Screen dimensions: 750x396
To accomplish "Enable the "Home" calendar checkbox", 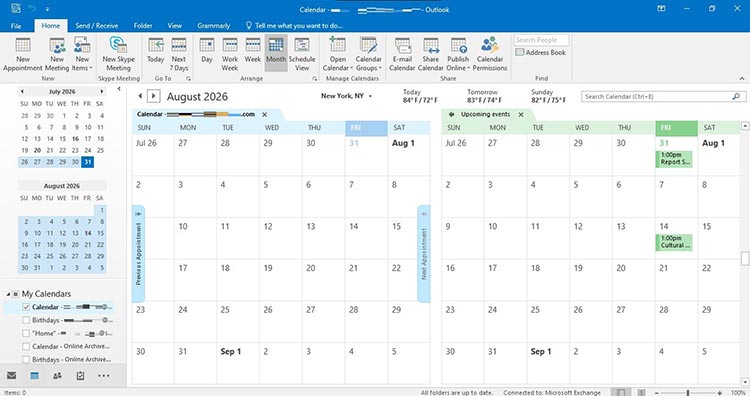I will (26, 333).
